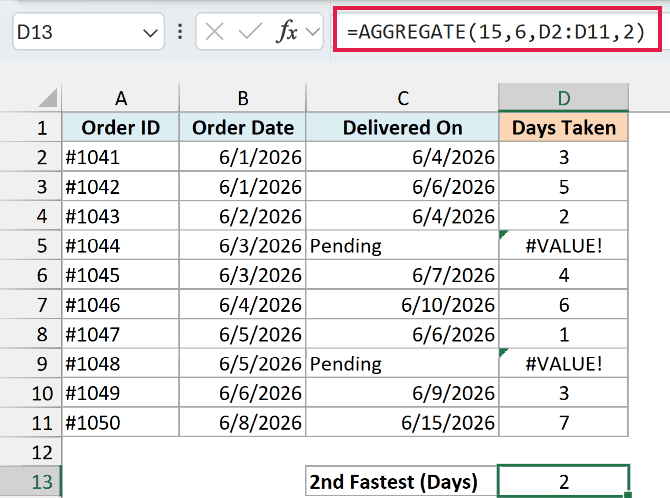670x498 pixels.
Task: Click the fill handle of cell D13
Action: pos(628,495)
